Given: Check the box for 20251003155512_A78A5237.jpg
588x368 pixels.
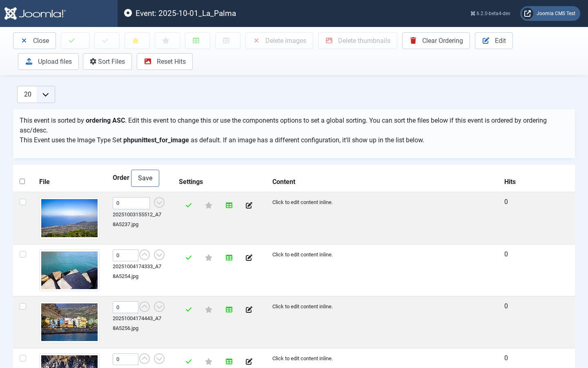Looking at the screenshot, I should coord(23,202).
